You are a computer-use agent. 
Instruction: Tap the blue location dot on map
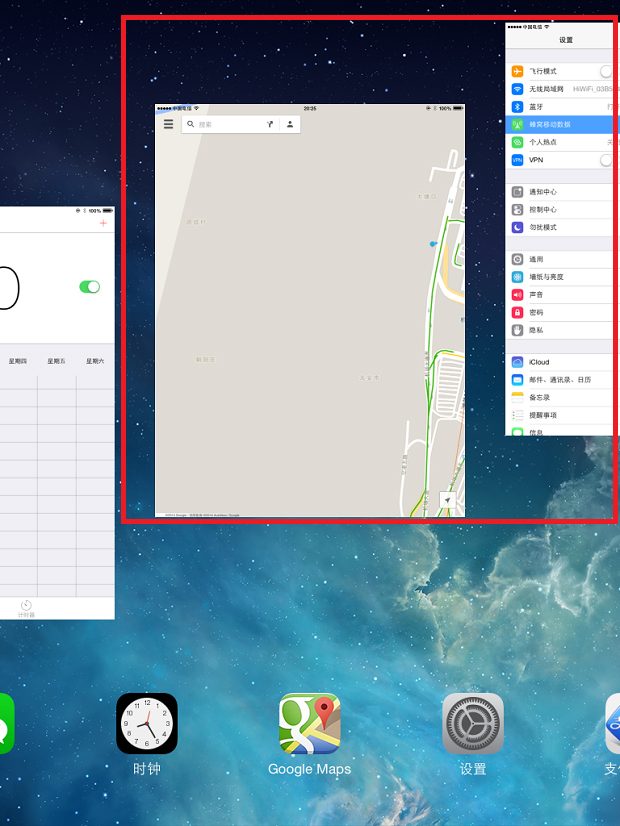pos(433,243)
